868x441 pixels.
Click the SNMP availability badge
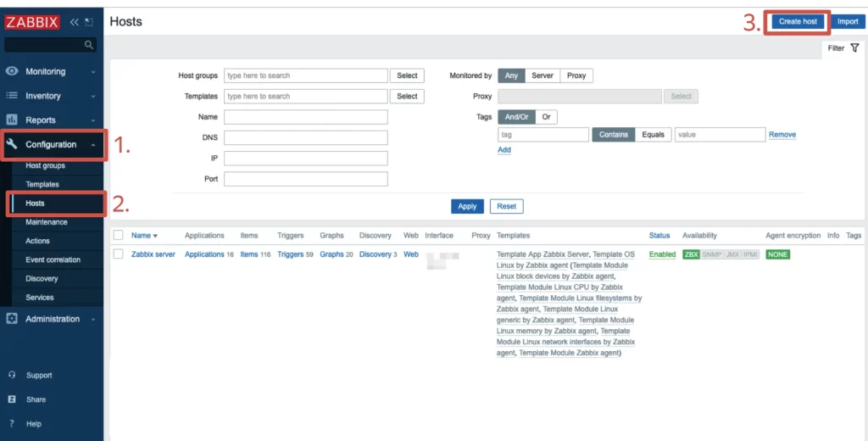[711, 254]
